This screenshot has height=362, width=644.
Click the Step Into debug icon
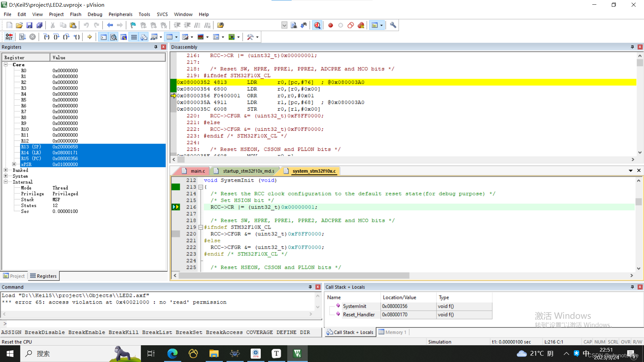click(x=46, y=37)
